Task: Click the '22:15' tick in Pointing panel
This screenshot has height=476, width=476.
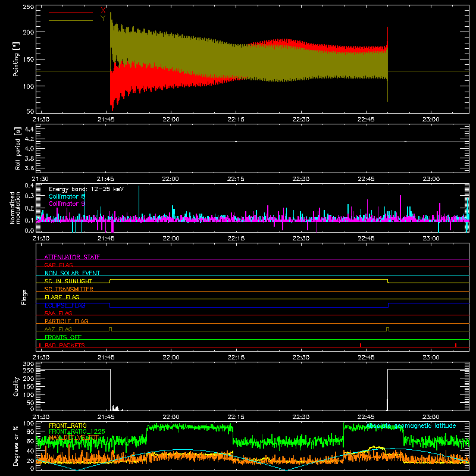Action: pos(236,120)
